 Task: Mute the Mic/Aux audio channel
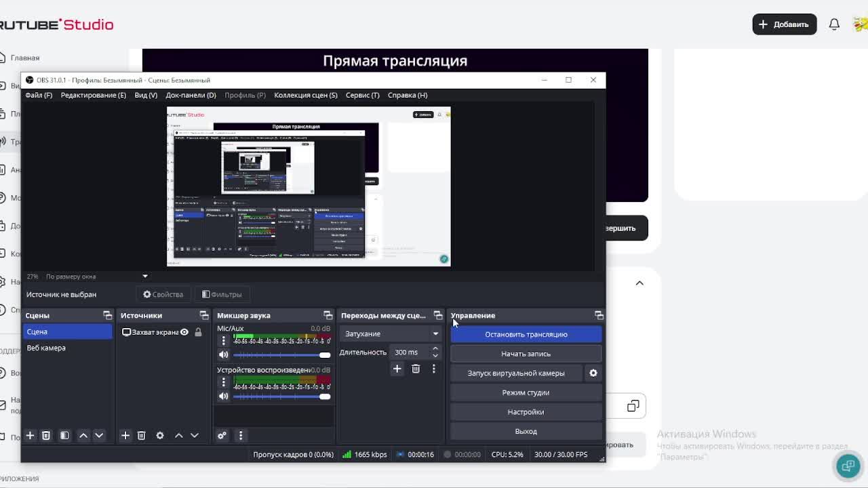click(223, 354)
